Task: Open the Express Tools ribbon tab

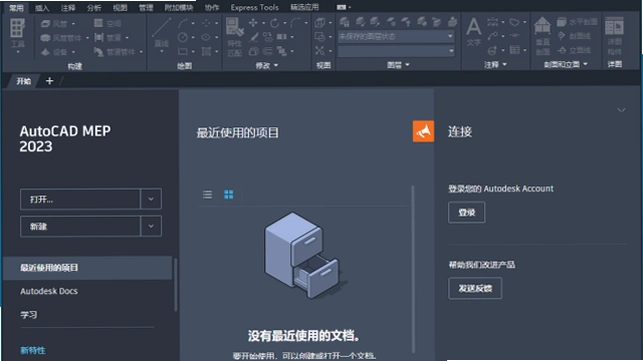Action: pyautogui.click(x=254, y=7)
